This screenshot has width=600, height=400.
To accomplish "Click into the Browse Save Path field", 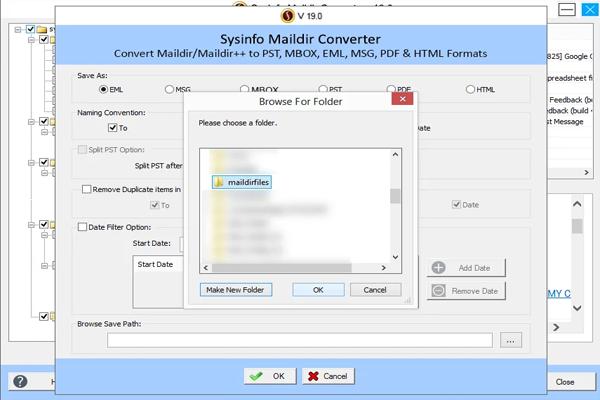I will click(300, 340).
